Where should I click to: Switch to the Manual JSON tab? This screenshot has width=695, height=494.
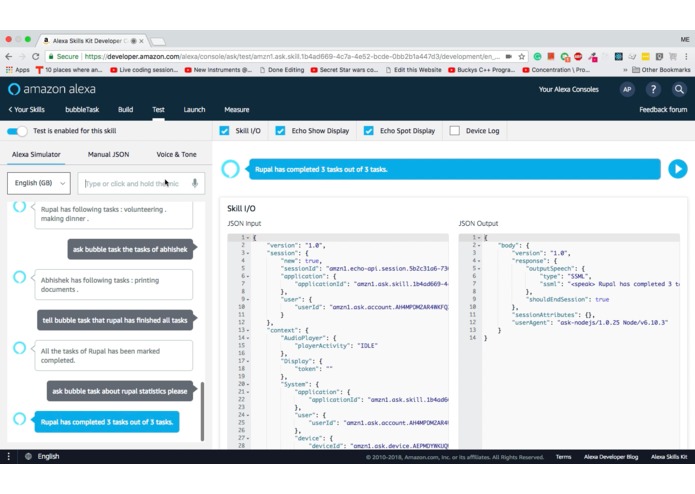(x=109, y=154)
